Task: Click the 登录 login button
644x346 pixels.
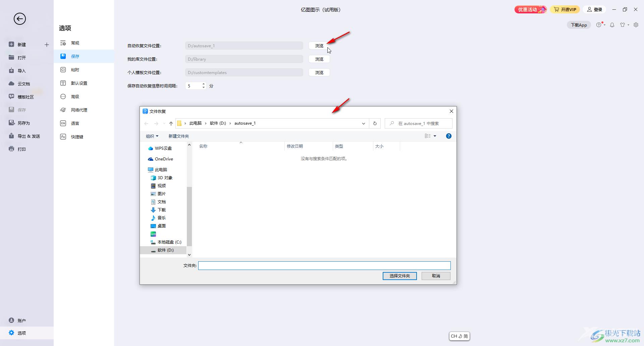Action: [x=595, y=10]
